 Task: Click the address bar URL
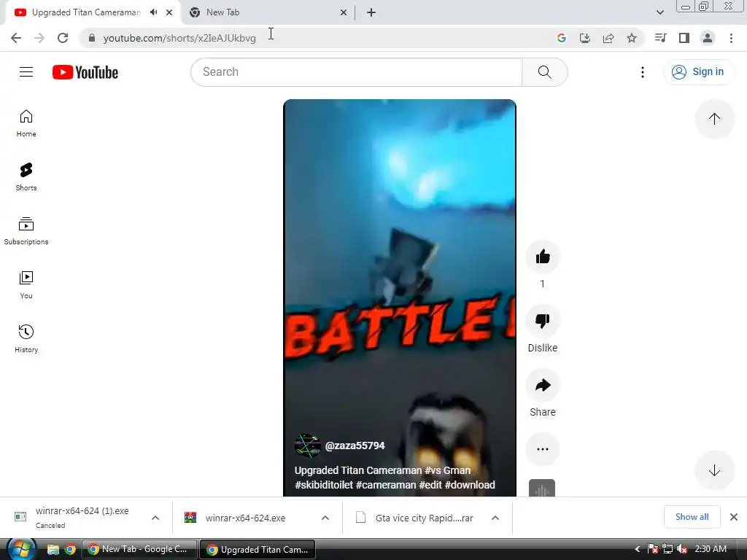179,38
